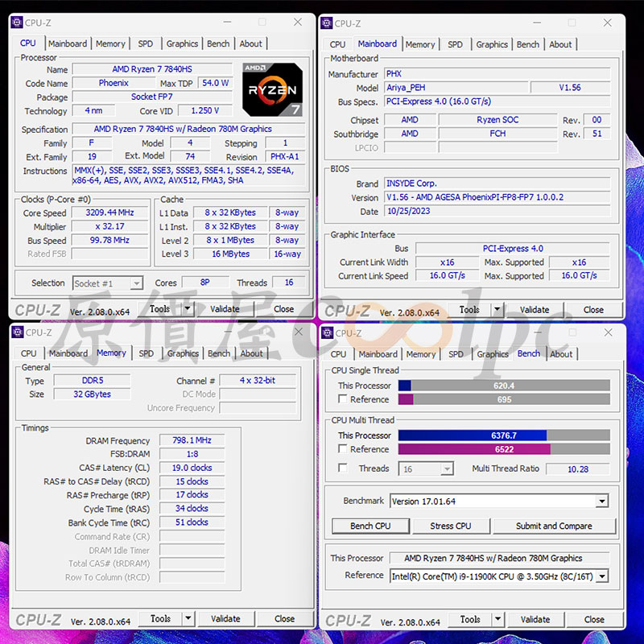Click the Multi Thread Ratio field showing 10.28

coord(578,469)
